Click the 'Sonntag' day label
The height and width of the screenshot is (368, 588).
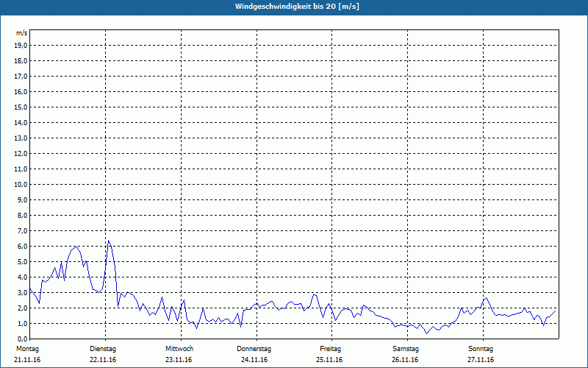point(481,349)
